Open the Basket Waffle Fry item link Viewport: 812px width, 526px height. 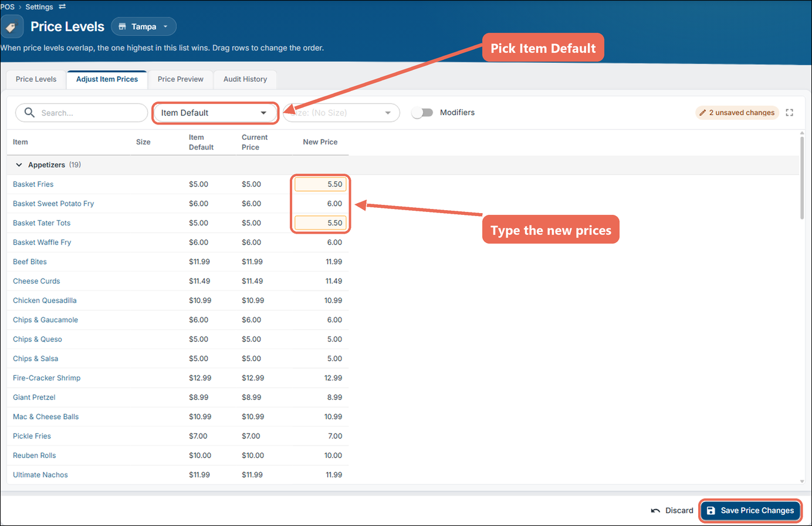coord(42,242)
